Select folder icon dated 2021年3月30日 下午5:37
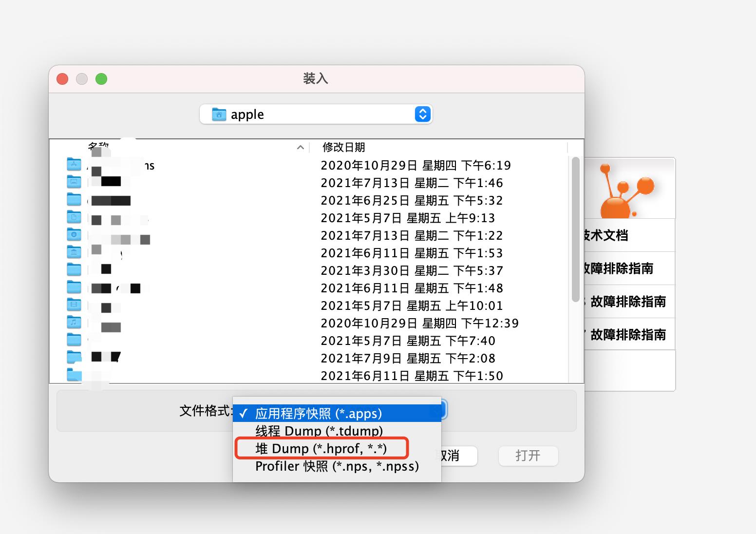 [74, 270]
